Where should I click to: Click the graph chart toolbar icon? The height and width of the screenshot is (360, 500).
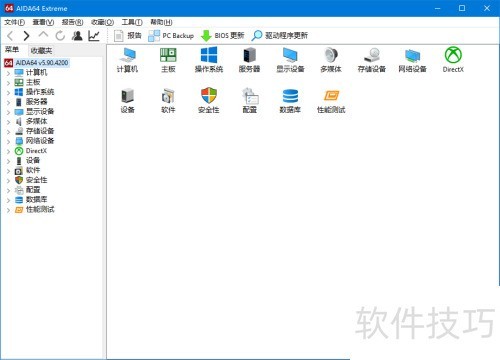point(94,35)
